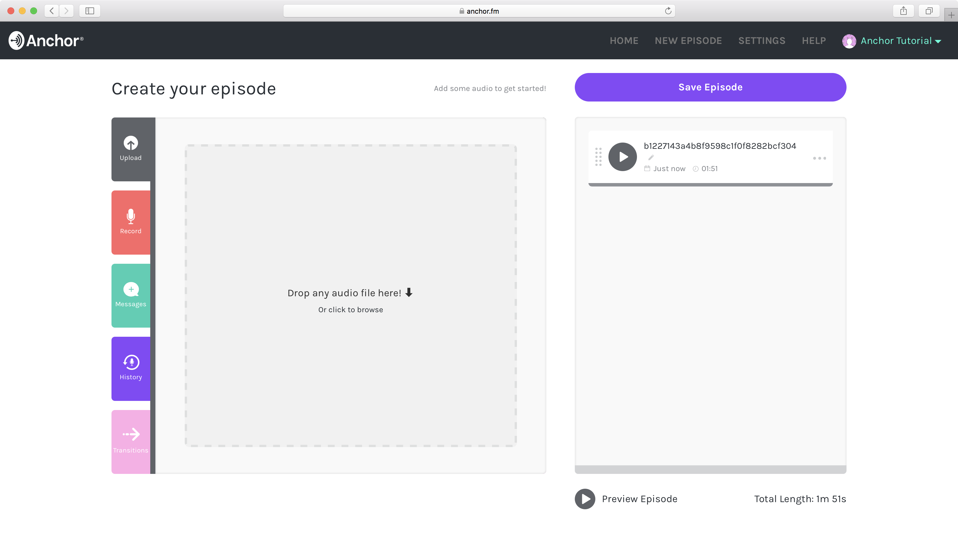Click the Save Episode button
958x560 pixels.
[710, 87]
